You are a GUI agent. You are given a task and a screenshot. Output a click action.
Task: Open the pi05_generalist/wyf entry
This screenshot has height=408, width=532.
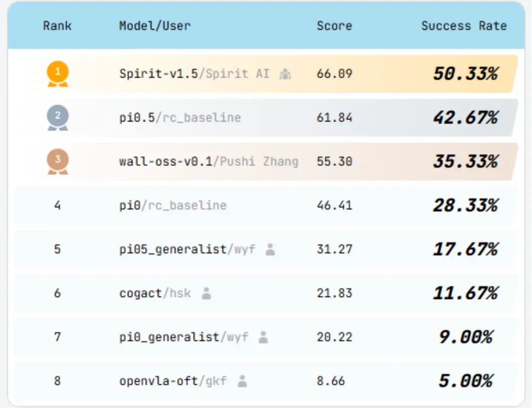[187, 249]
